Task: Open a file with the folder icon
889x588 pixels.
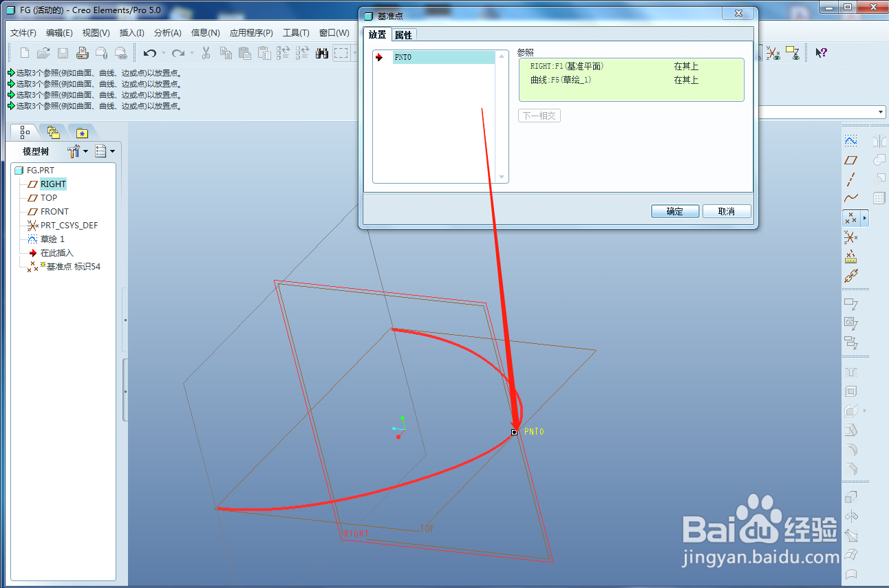Action: point(43,53)
